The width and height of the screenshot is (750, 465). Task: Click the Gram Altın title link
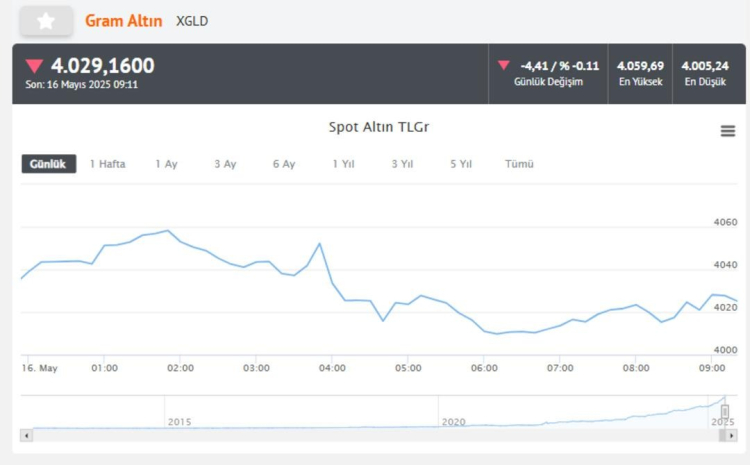click(x=124, y=21)
